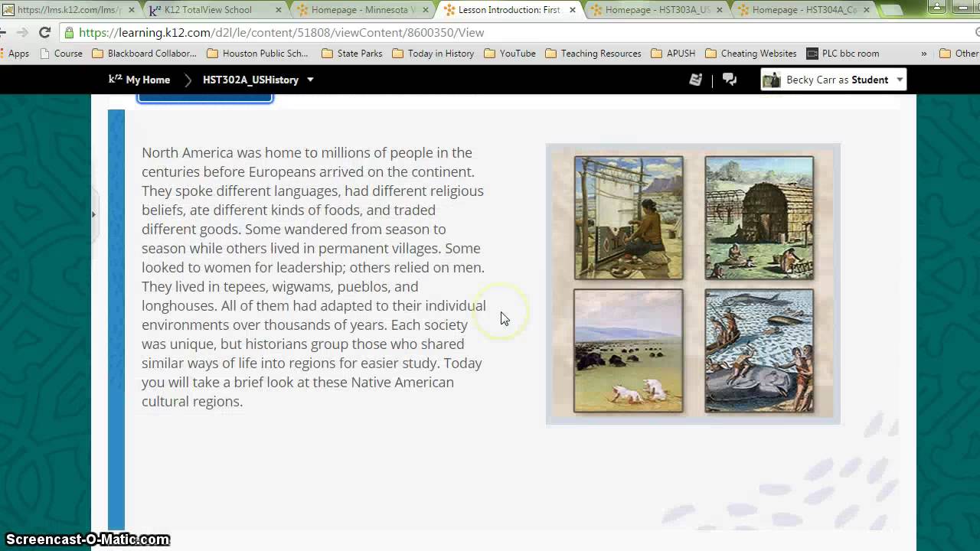The width and height of the screenshot is (980, 551).
Task: Close the Homepage - HST303A tab
Action: pos(720,11)
